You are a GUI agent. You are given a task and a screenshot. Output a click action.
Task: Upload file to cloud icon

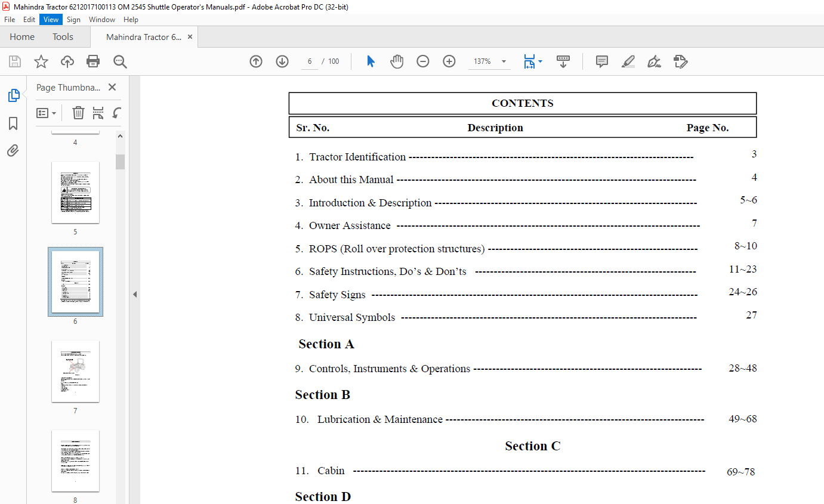point(67,61)
